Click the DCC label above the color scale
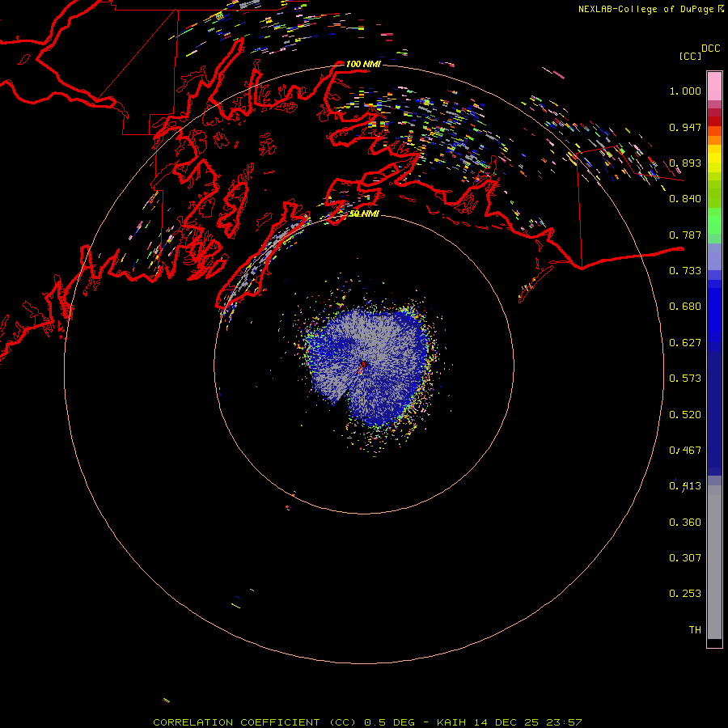This screenshot has height=728, width=728. [x=710, y=48]
